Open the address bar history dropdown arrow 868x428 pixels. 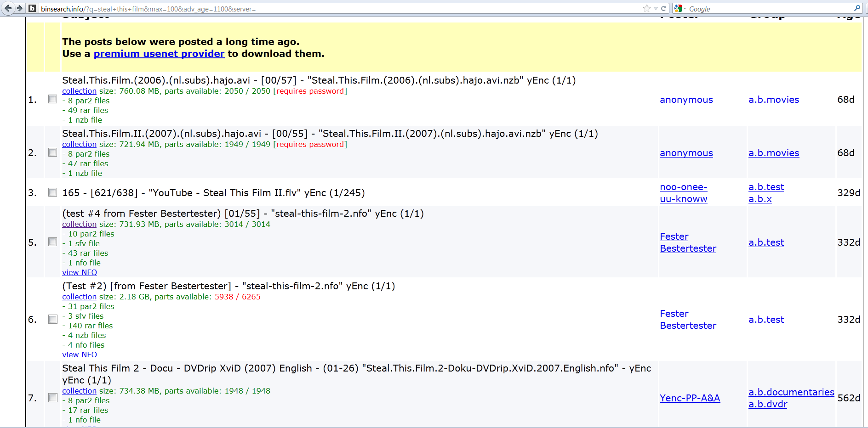click(x=656, y=8)
